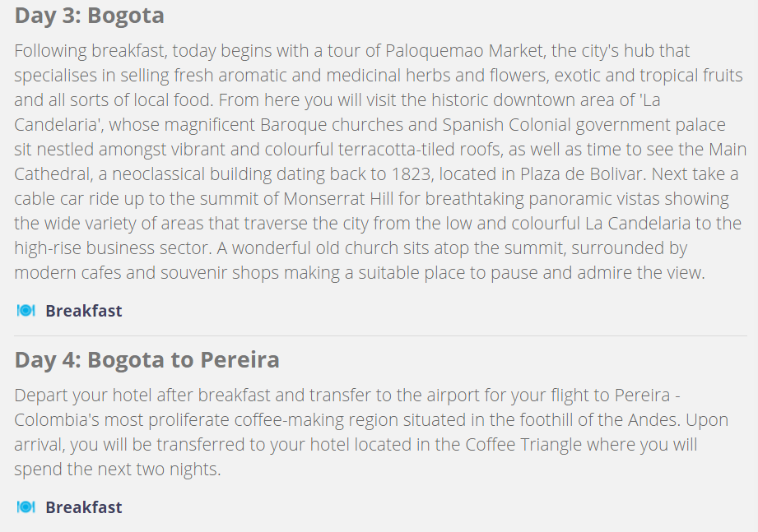Click the horizontal divider between days
Viewport: 758px width, 532px height.
[380, 335]
